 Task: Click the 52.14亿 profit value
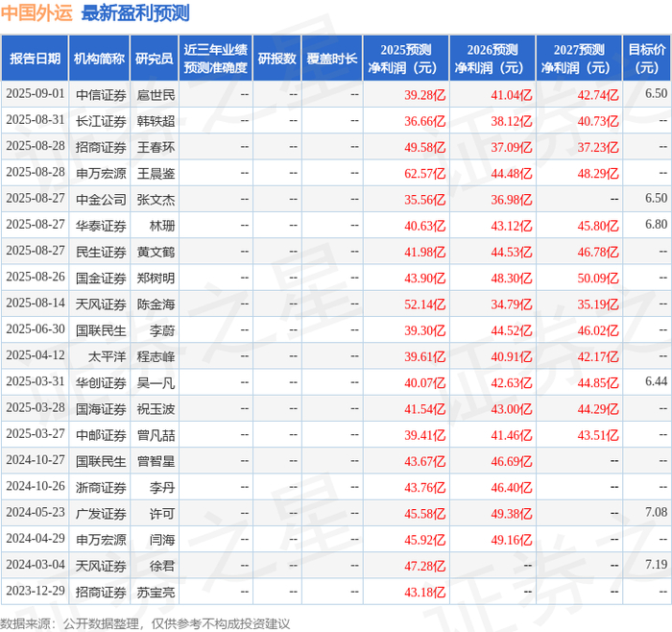425,304
